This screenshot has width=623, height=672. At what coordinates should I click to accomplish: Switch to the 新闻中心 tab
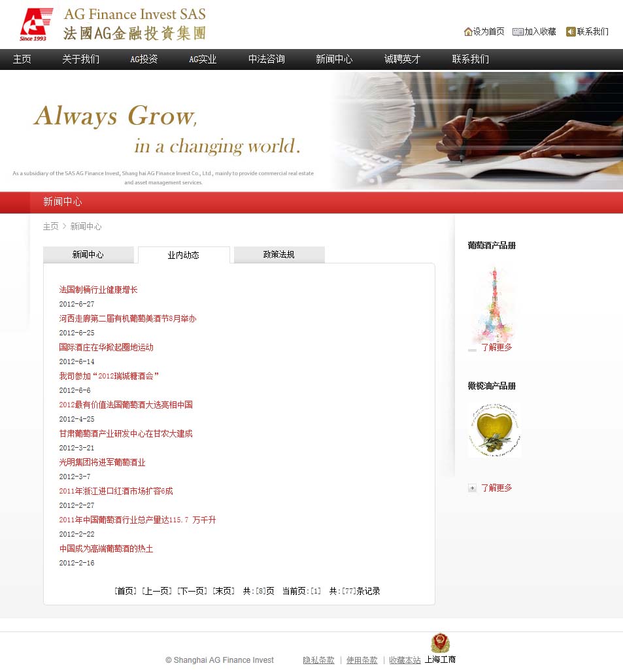(88, 254)
